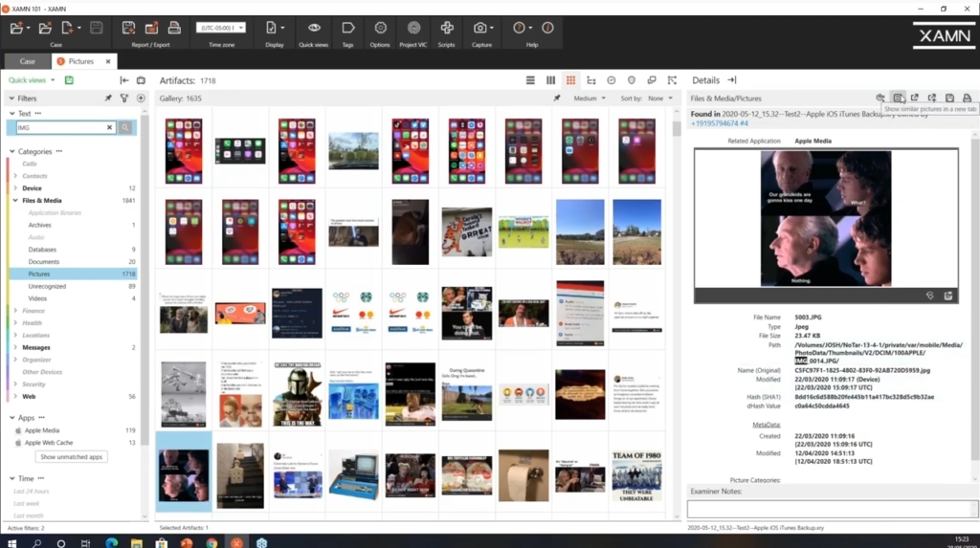
Task: Select Tony the Tiger thumbnail
Action: (x=467, y=232)
